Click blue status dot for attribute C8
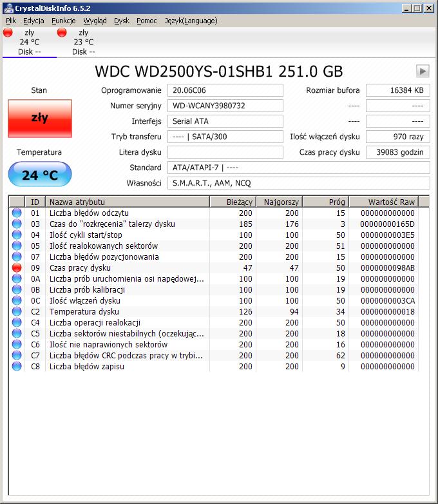Image resolution: width=438 pixels, height=504 pixels. (x=17, y=366)
